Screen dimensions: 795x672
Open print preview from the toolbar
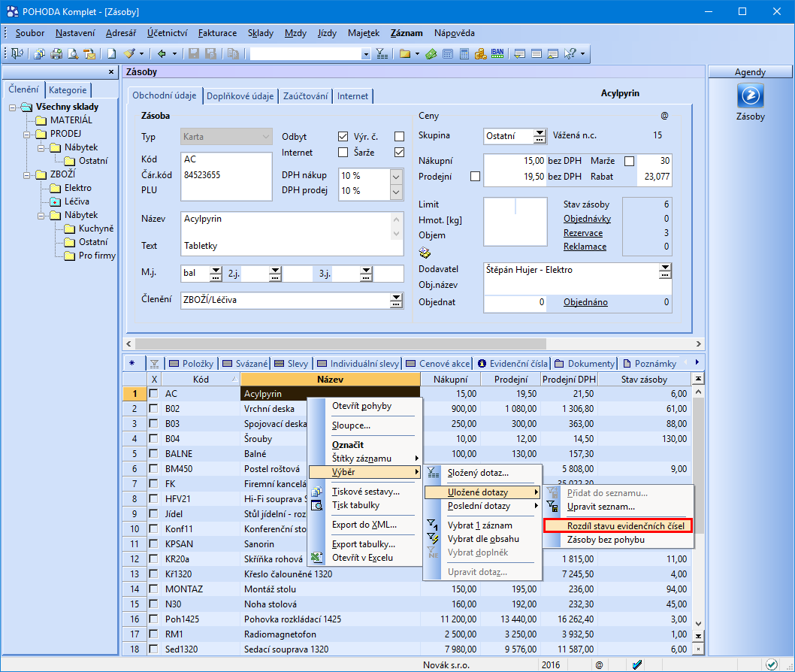coord(74,53)
